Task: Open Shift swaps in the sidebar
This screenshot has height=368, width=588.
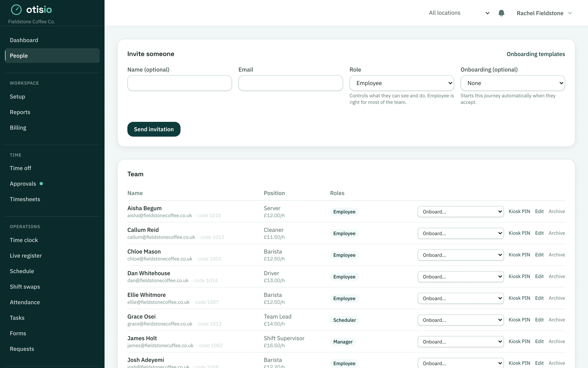Action: [52, 287]
